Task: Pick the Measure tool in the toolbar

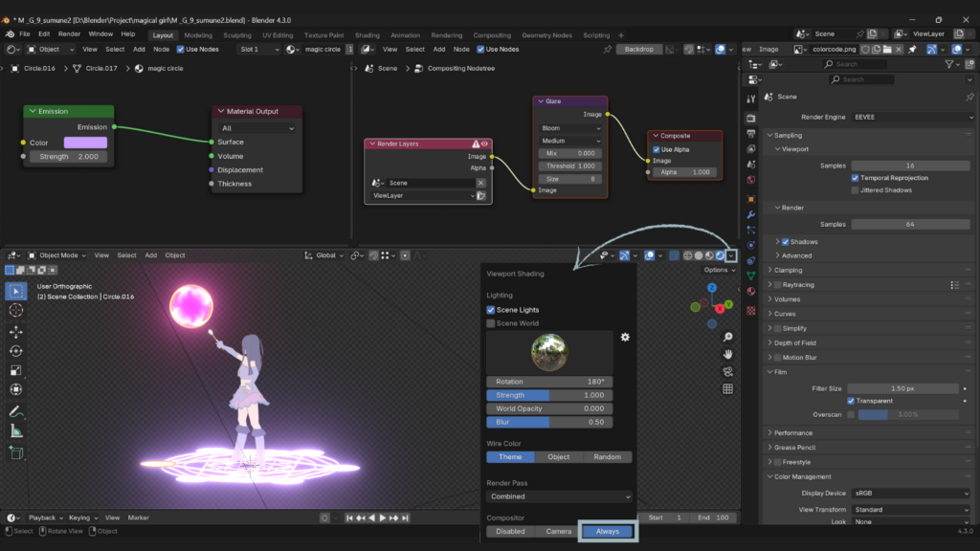Action: tap(16, 431)
